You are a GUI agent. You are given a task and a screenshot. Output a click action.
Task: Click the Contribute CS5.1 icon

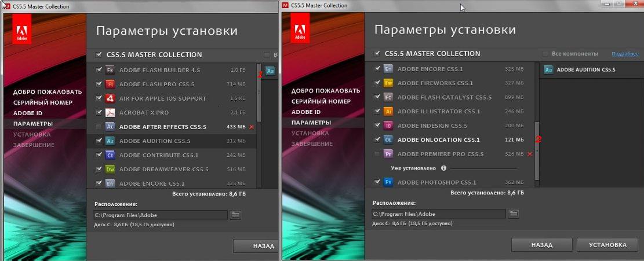tap(110, 155)
